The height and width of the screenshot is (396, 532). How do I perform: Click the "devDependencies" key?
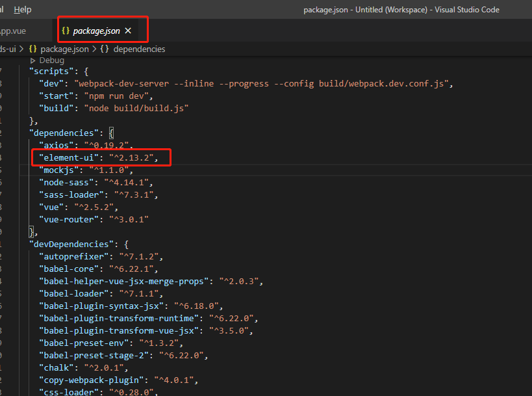pos(71,244)
